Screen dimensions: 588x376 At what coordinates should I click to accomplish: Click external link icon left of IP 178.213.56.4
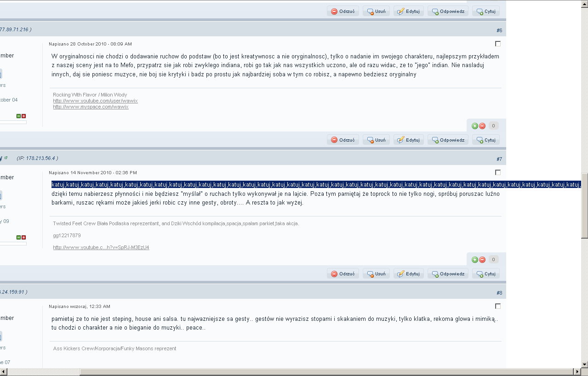click(6, 158)
